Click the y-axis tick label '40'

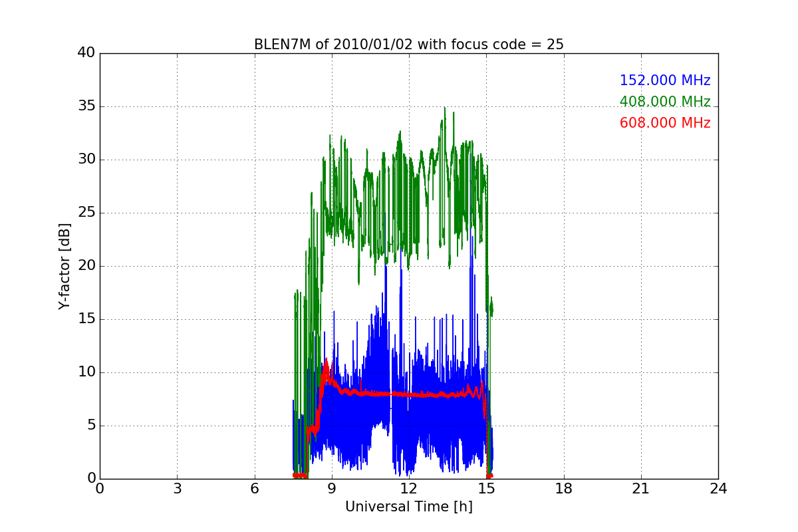(x=86, y=53)
